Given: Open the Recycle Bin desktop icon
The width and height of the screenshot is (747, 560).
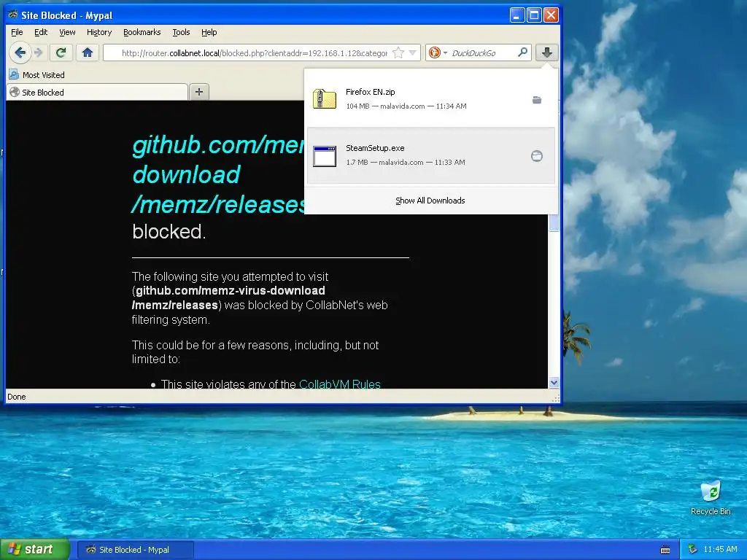Looking at the screenshot, I should [x=711, y=497].
